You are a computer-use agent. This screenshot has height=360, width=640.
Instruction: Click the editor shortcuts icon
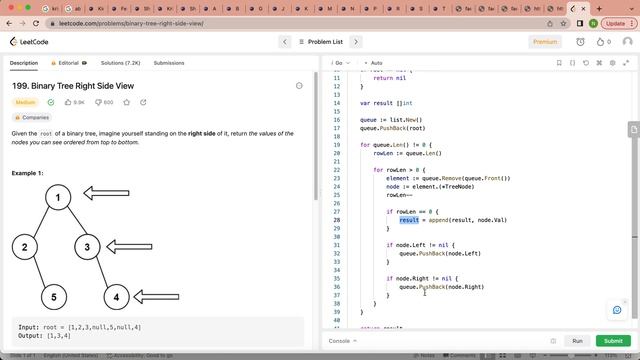point(599,63)
